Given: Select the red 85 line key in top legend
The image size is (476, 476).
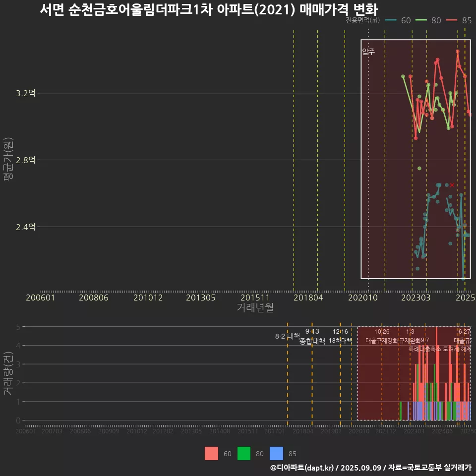Looking at the screenshot, I should pyautogui.click(x=451, y=20).
